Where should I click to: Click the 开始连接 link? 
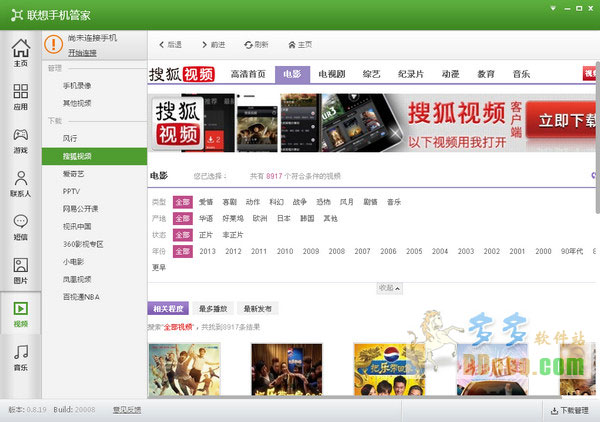[82, 53]
